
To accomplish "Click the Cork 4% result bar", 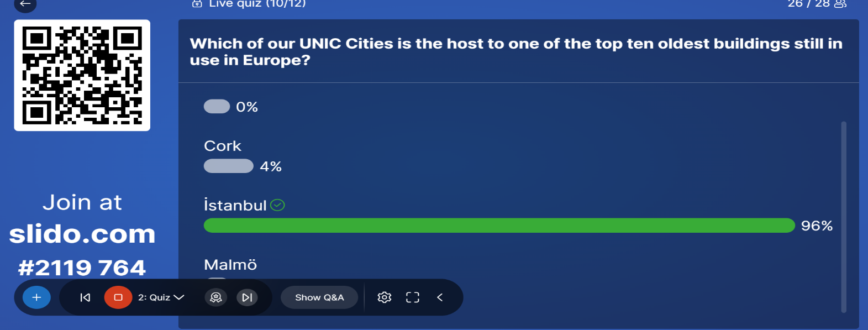I will click(229, 166).
